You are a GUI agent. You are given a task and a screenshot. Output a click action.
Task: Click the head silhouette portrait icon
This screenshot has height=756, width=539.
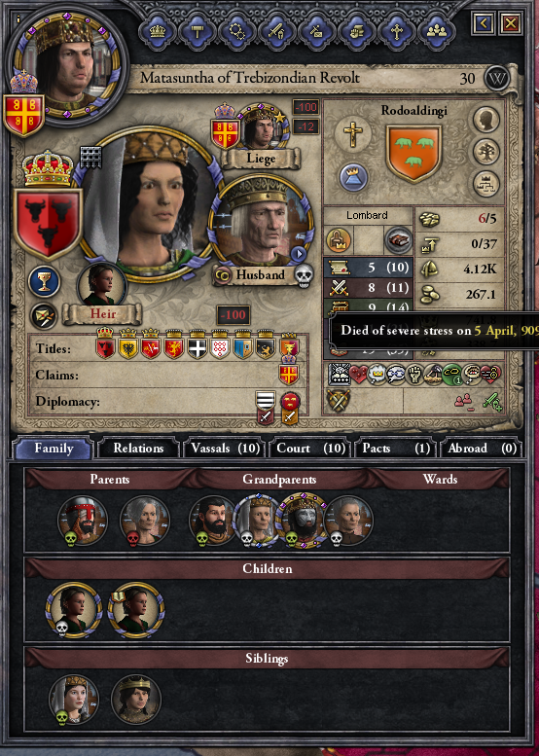(x=485, y=120)
